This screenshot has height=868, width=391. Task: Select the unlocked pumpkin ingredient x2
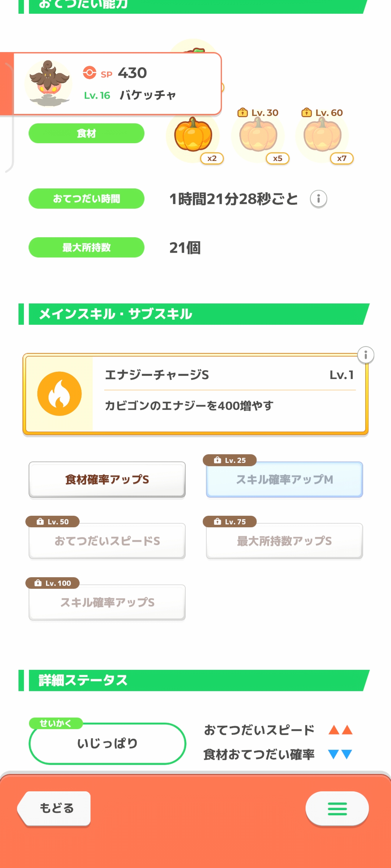click(193, 136)
